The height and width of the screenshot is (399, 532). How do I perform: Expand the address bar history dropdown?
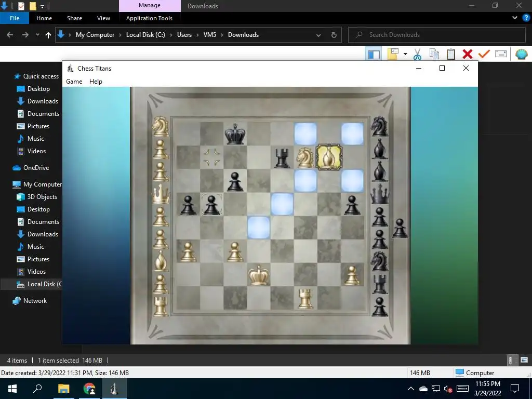(x=318, y=35)
